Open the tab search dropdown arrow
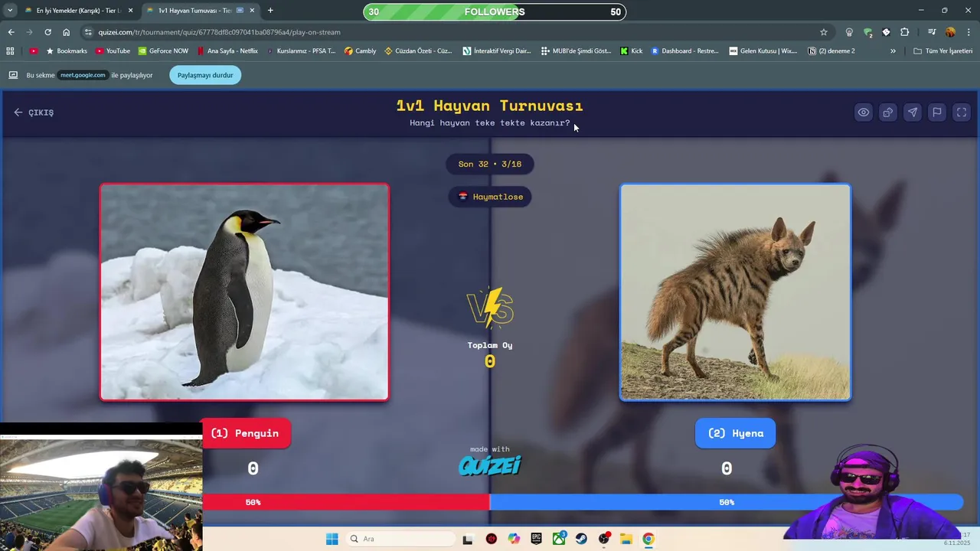 10,11
